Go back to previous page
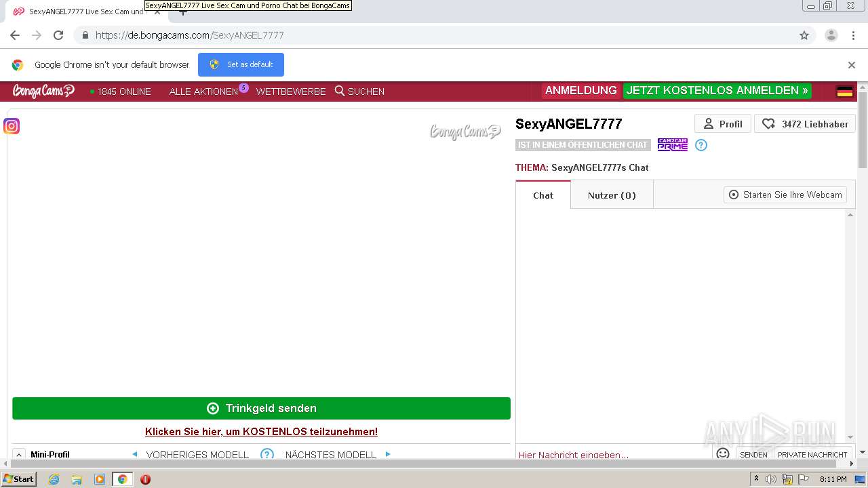Screen dimensions: 868x488 (x=15, y=35)
